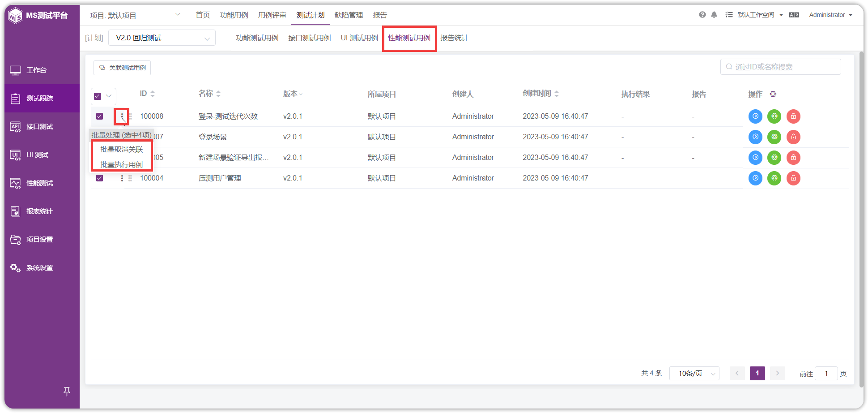Click the pin icon at sidebar bottom
Image resolution: width=868 pixels, height=413 pixels.
(67, 391)
